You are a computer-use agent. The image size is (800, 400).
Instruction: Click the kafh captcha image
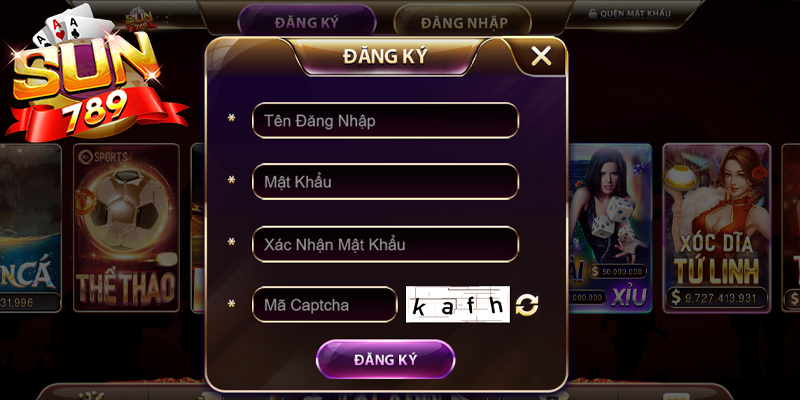click(x=458, y=304)
